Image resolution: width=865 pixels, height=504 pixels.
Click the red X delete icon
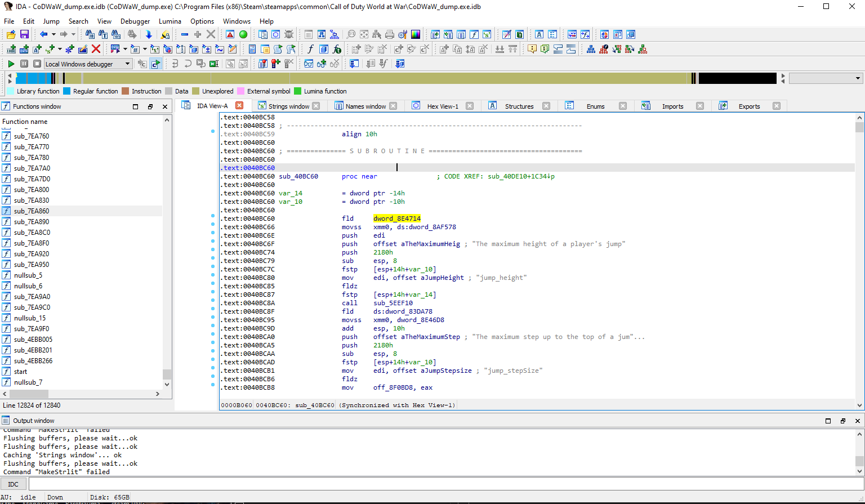pos(96,50)
